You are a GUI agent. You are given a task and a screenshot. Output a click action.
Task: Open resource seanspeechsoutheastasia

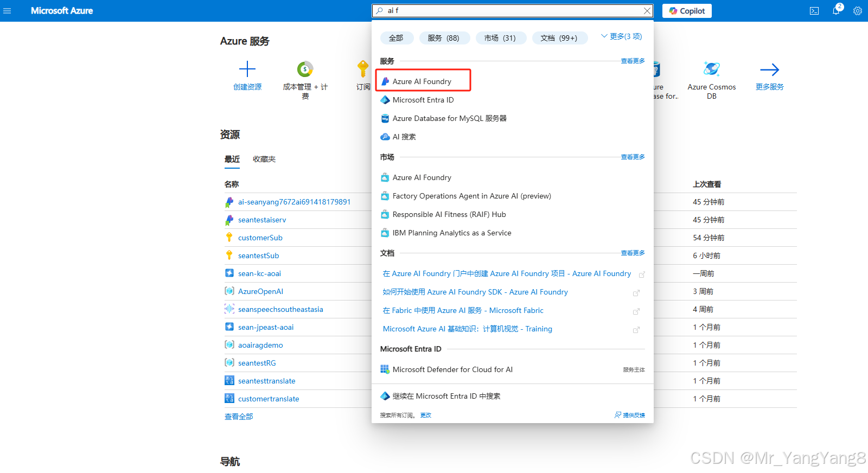[x=280, y=309]
